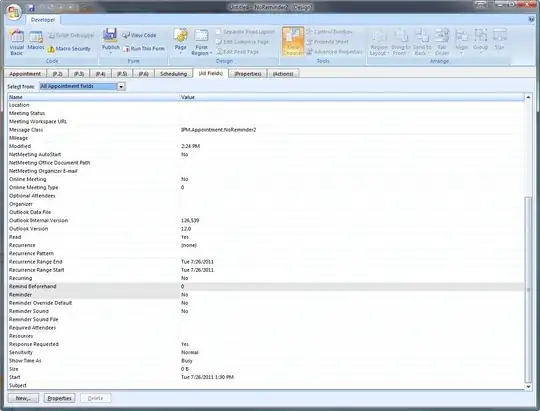
Task: Open Advanced Properties
Action: [x=334, y=52]
